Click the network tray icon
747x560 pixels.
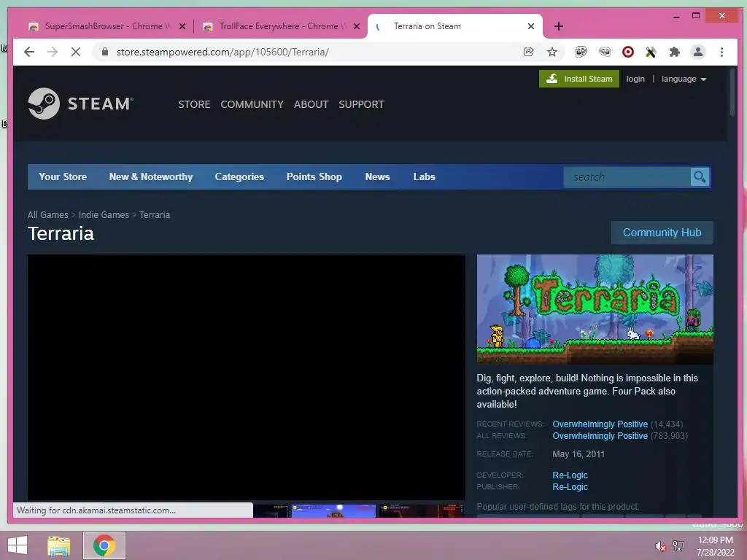point(678,545)
